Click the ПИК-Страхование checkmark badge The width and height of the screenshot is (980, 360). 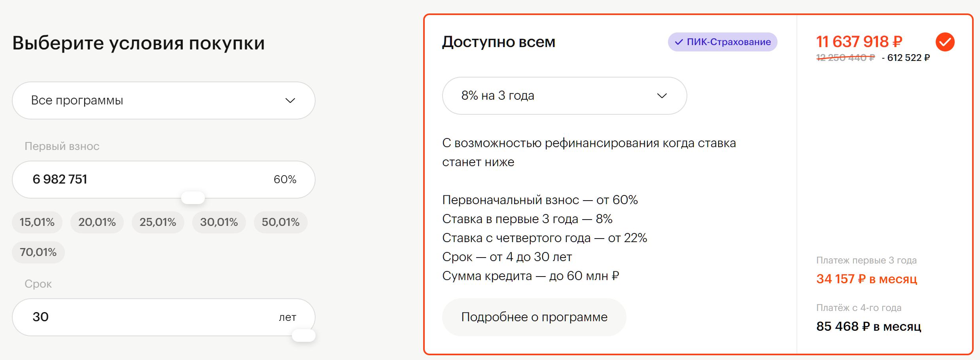pyautogui.click(x=722, y=42)
